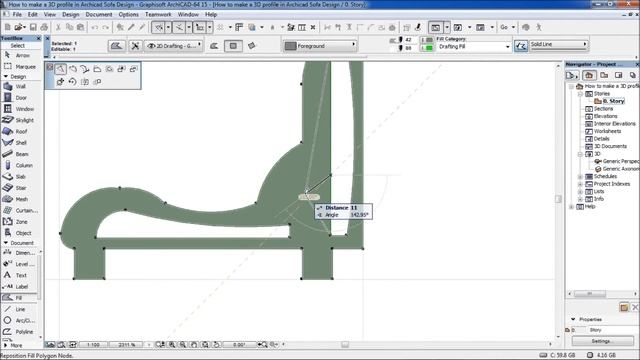
Task: Click the rotate option in pet palette
Action: click(x=72, y=82)
